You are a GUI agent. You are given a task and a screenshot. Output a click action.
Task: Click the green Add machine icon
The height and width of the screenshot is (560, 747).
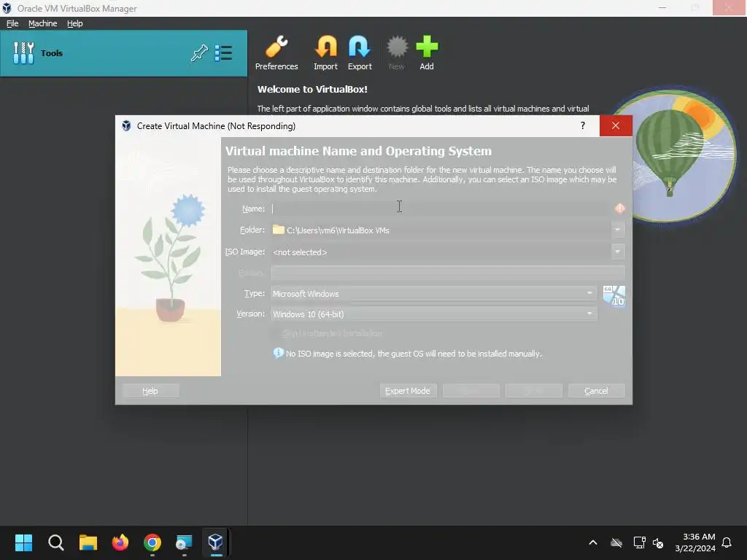[x=426, y=52]
